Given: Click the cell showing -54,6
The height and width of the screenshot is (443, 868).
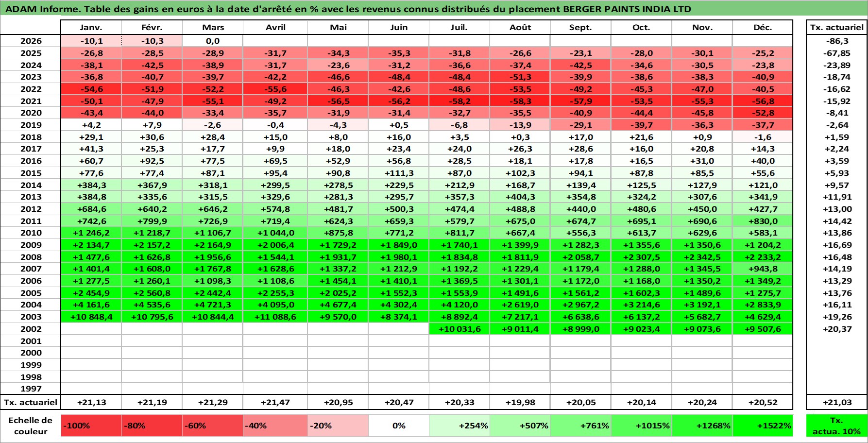Looking at the screenshot, I should [x=91, y=89].
